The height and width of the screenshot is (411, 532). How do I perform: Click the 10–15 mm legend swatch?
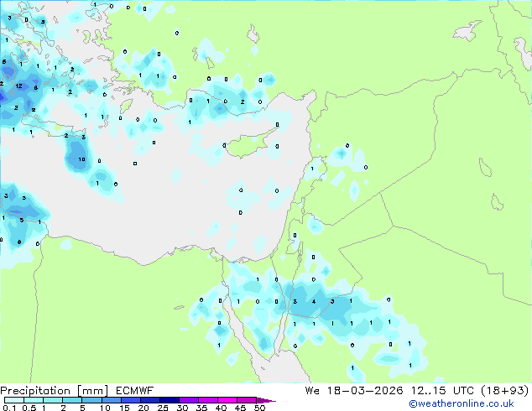[112, 400]
